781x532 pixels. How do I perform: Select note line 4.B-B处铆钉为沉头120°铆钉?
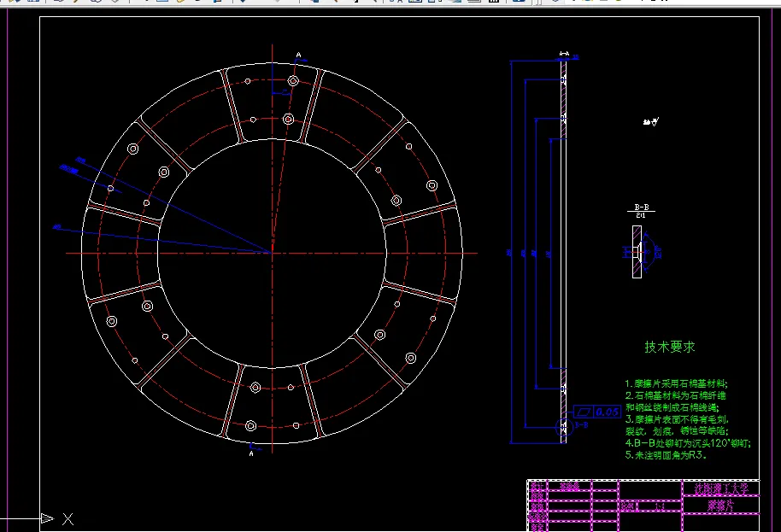[x=688, y=443]
